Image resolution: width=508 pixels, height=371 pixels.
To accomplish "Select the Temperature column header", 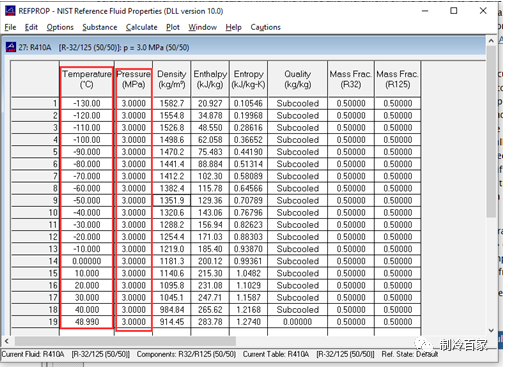I will click(x=87, y=79).
